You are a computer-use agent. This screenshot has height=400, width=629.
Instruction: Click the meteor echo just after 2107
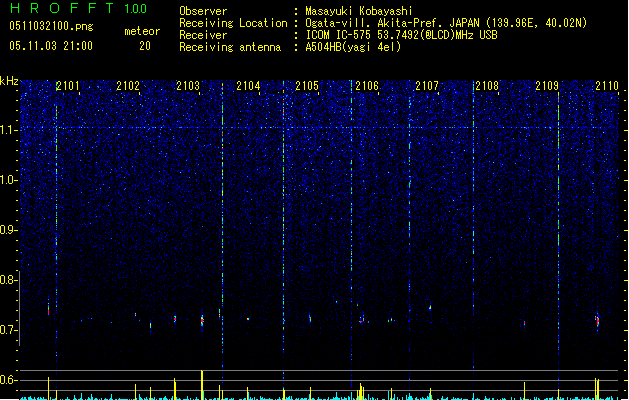430,308
